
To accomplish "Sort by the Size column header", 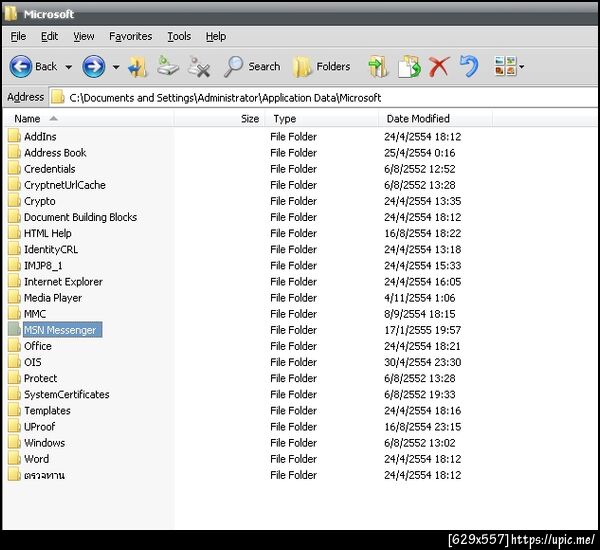I will pyautogui.click(x=219, y=119).
